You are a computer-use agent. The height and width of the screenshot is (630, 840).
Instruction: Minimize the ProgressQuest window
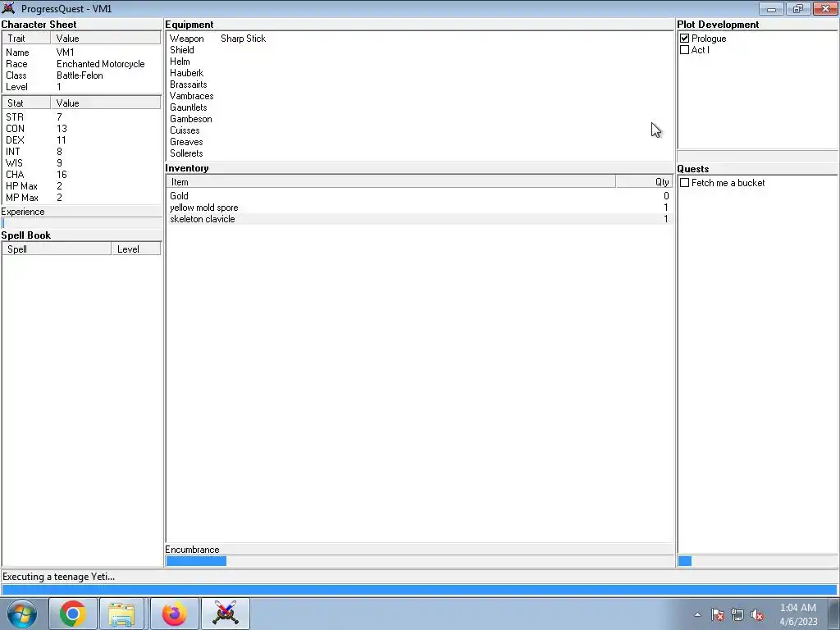[x=771, y=8]
